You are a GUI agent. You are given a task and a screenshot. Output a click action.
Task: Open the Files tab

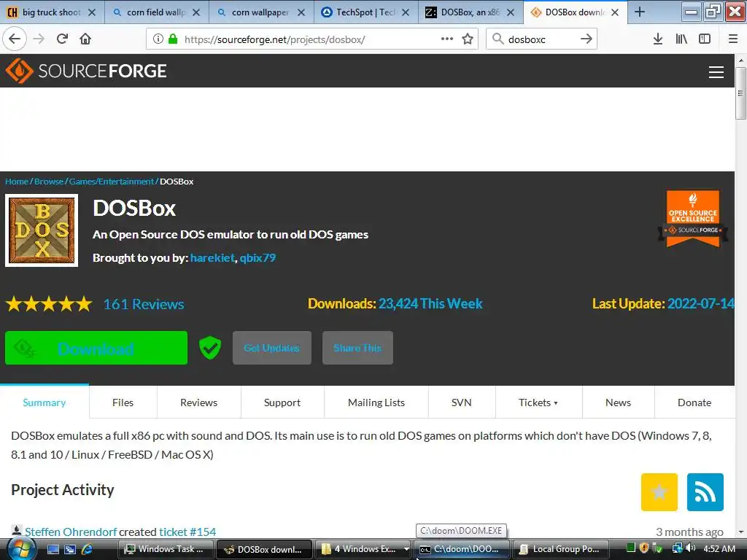(x=123, y=402)
